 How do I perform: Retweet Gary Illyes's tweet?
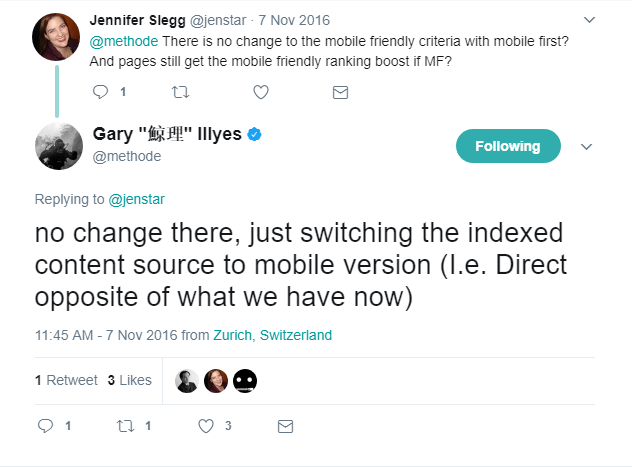(x=125, y=426)
